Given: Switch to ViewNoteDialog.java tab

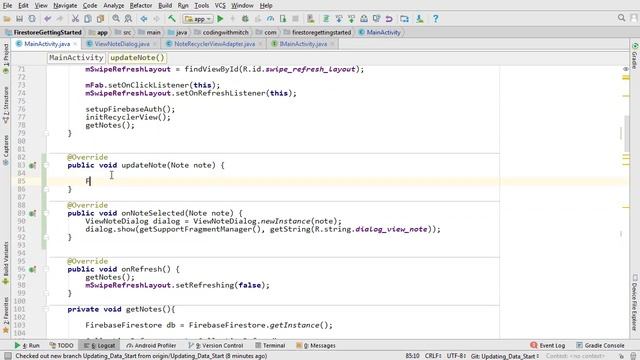Looking at the screenshot, I should click(122, 44).
